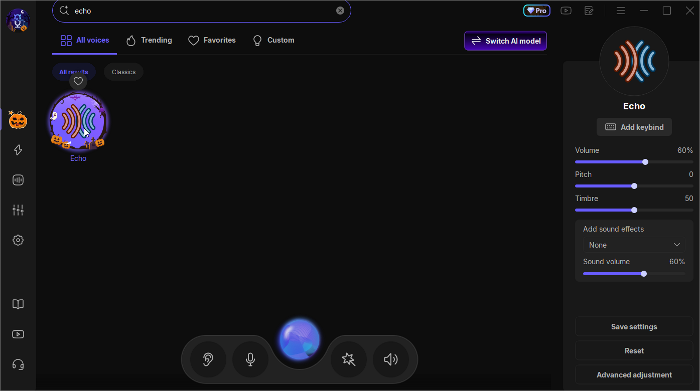Toggle the magic star voice changer button
The height and width of the screenshot is (391, 700).
point(348,359)
